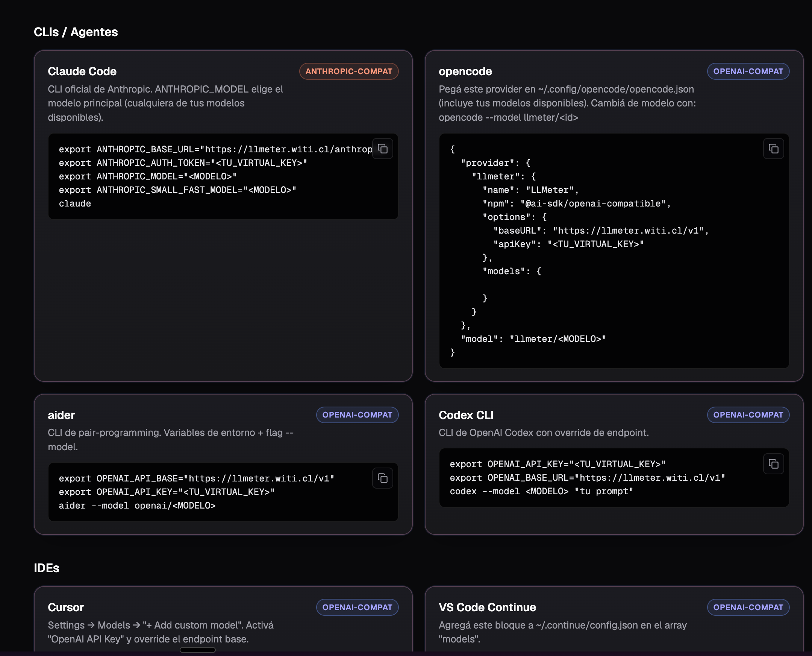This screenshot has height=656, width=812.
Task: Click the "models": { JSON line
Action: (512, 271)
